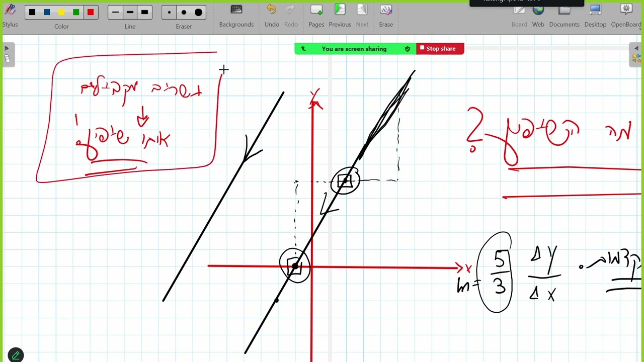
Task: Open the right library icons
Action: pyautogui.click(x=636, y=59)
